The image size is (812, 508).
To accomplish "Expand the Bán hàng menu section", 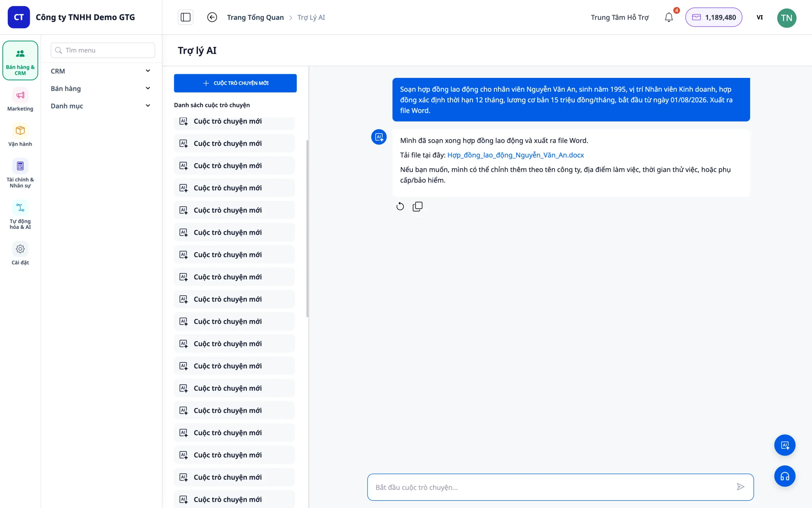I will [x=100, y=88].
